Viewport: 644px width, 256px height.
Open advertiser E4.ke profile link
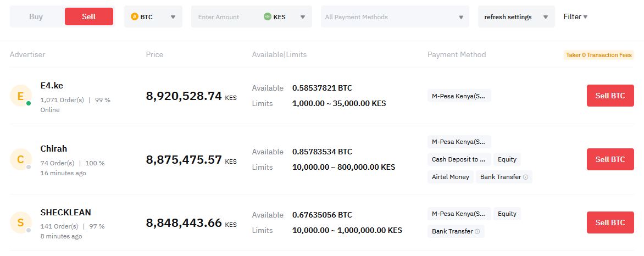tap(52, 86)
